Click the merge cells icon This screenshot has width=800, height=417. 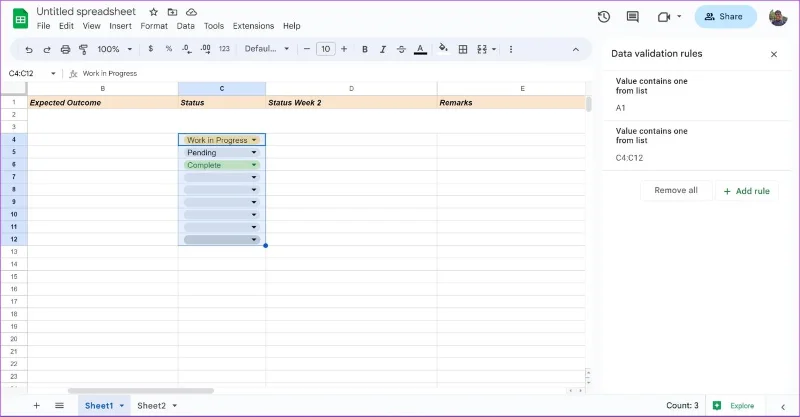(482, 49)
